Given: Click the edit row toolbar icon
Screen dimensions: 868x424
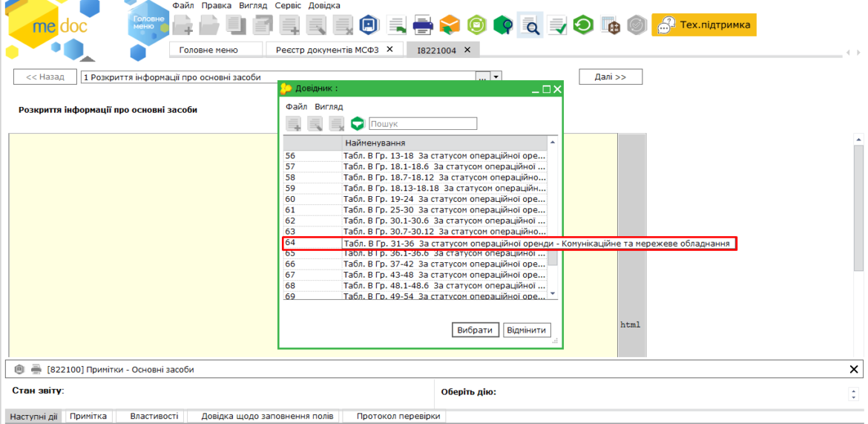Looking at the screenshot, I should pos(317,25).
